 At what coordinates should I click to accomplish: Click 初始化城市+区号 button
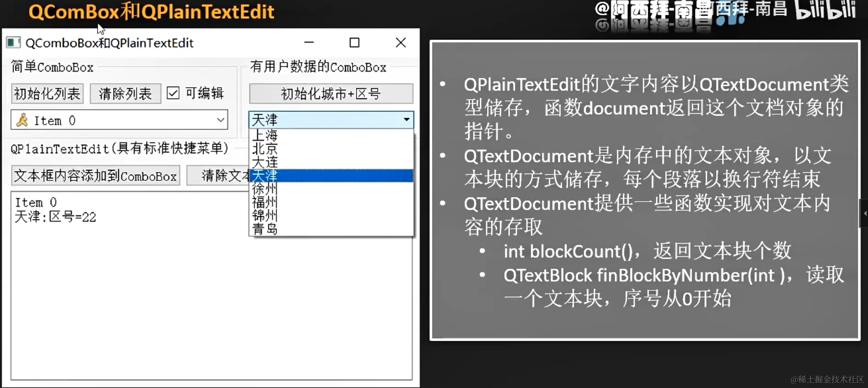tap(331, 94)
